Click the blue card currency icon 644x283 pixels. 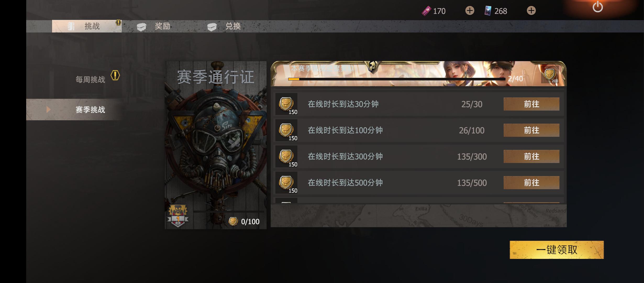488,11
